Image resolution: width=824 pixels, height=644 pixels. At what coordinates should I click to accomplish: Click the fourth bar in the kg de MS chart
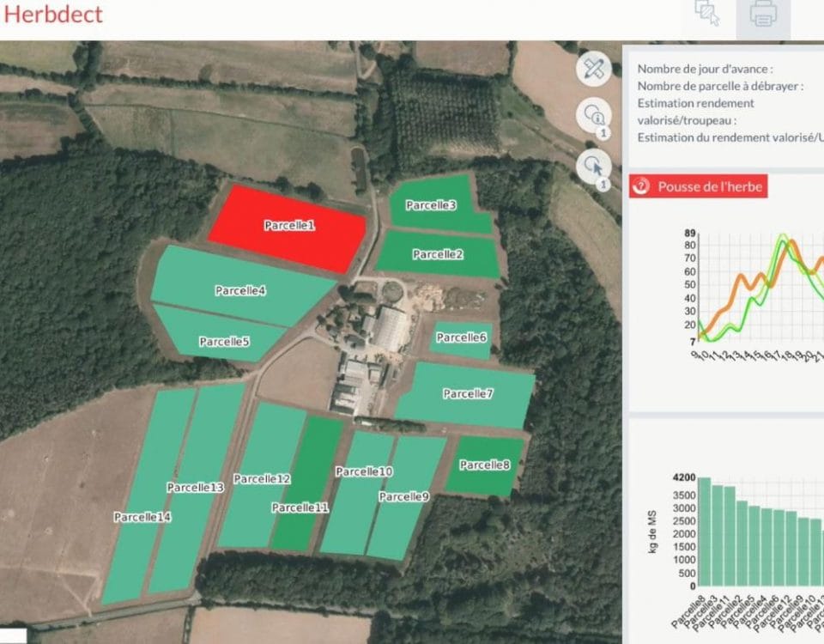742,544
